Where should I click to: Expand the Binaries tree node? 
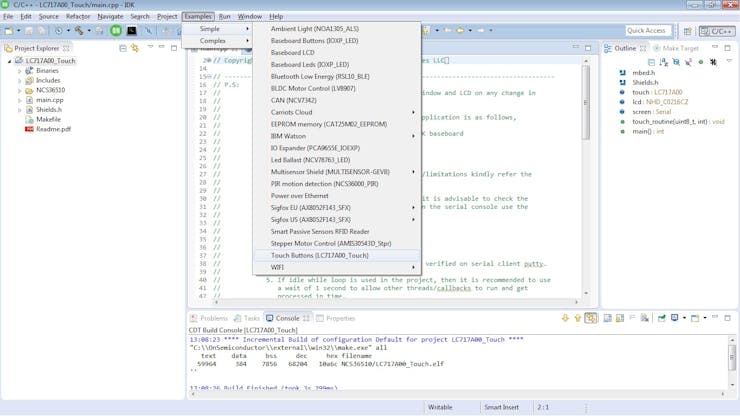pyautogui.click(x=19, y=71)
